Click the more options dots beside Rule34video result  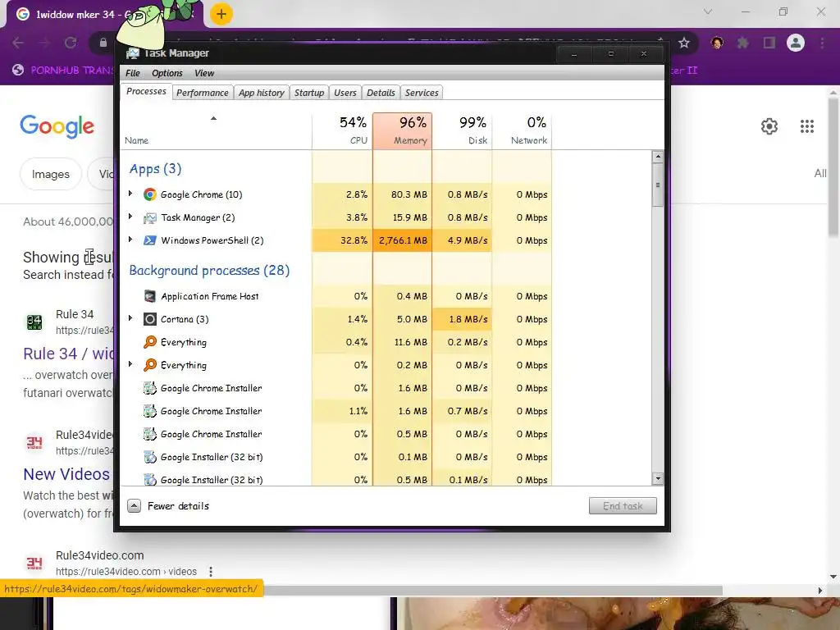211,572
